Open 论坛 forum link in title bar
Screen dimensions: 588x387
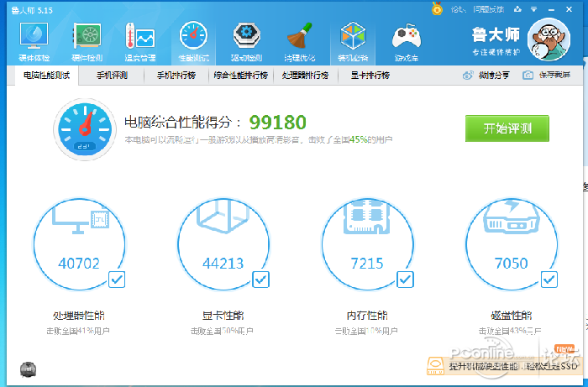pos(458,10)
